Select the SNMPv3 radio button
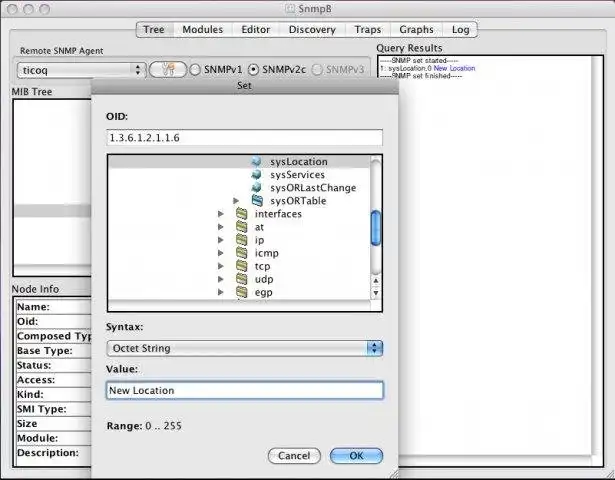The image size is (615, 480). pyautogui.click(x=317, y=70)
